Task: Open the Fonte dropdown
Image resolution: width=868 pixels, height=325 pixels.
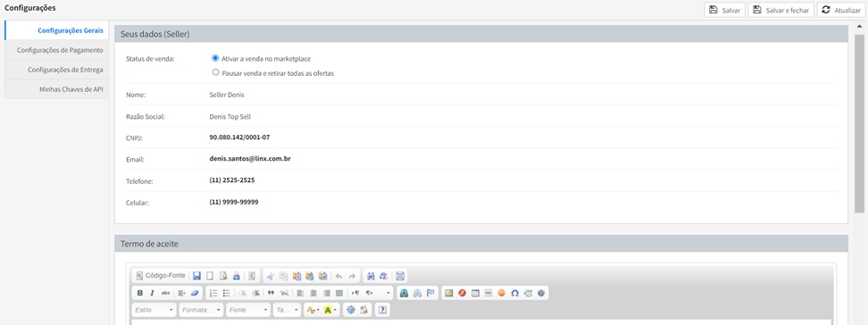Action: 248,310
